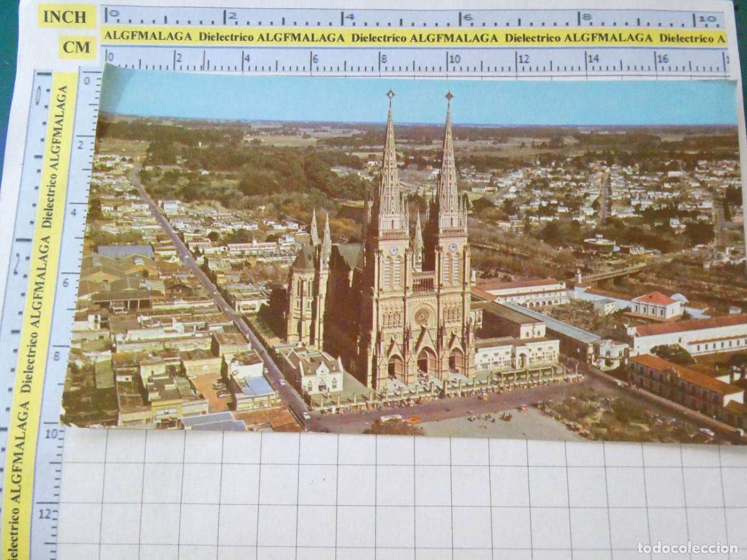Click the 16 mark on the horizontal CM ruler
This screenshot has width=747, height=560.
point(663,59)
